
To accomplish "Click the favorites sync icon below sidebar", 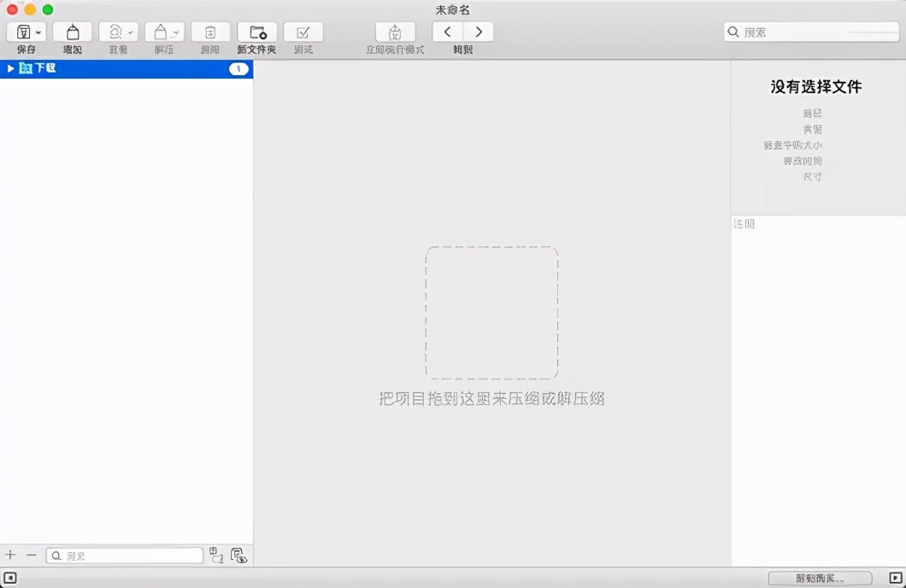I will (x=238, y=556).
